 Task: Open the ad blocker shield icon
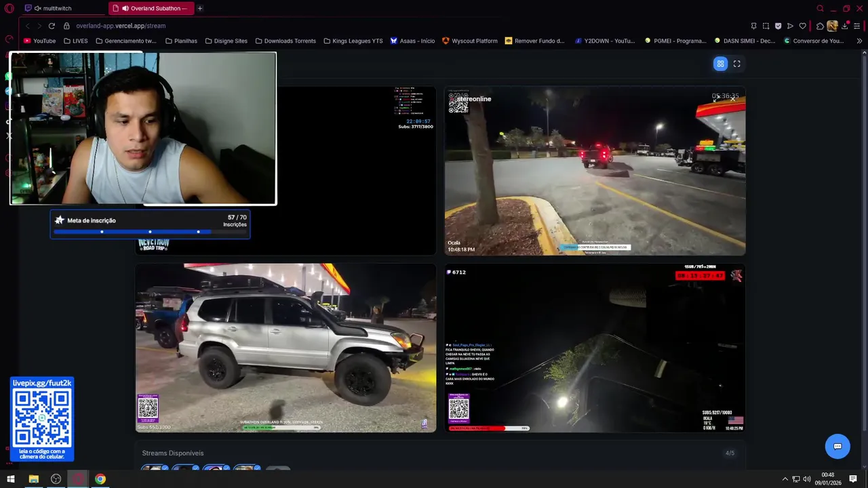pos(778,26)
